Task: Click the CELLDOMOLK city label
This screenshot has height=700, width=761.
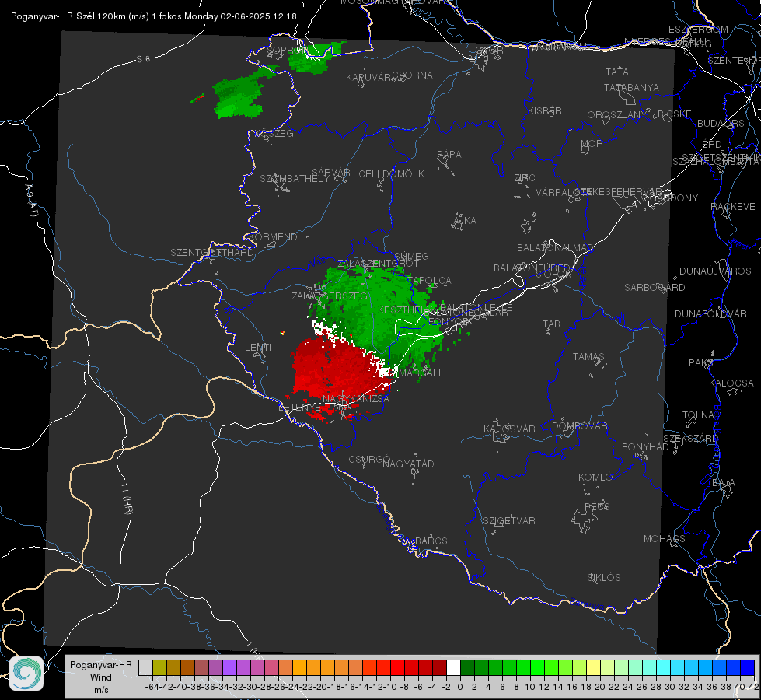Action: click(391, 174)
